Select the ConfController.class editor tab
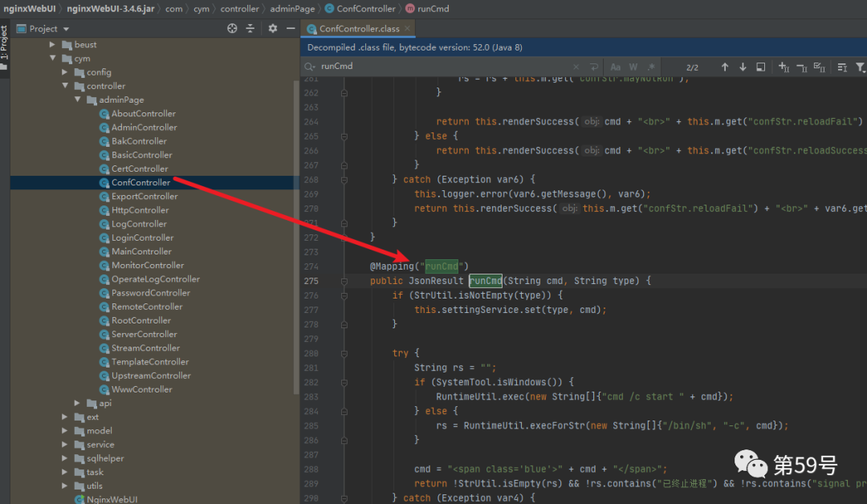The image size is (867, 504). point(359,29)
